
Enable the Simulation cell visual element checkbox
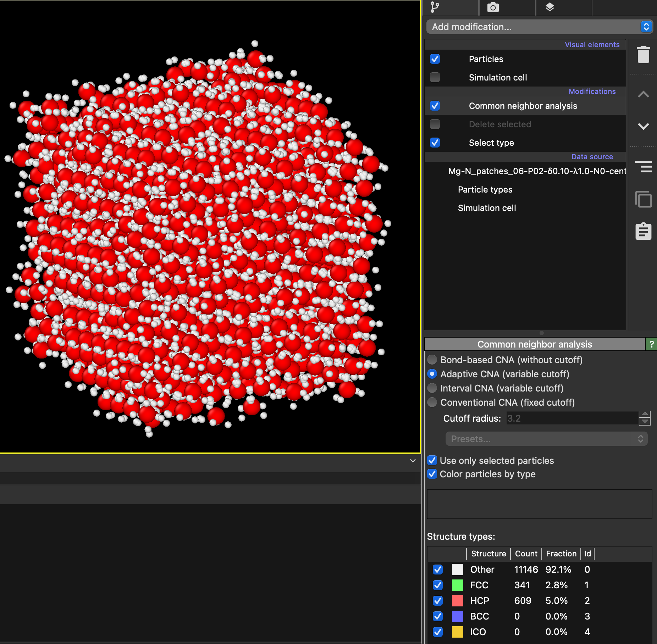pos(435,77)
